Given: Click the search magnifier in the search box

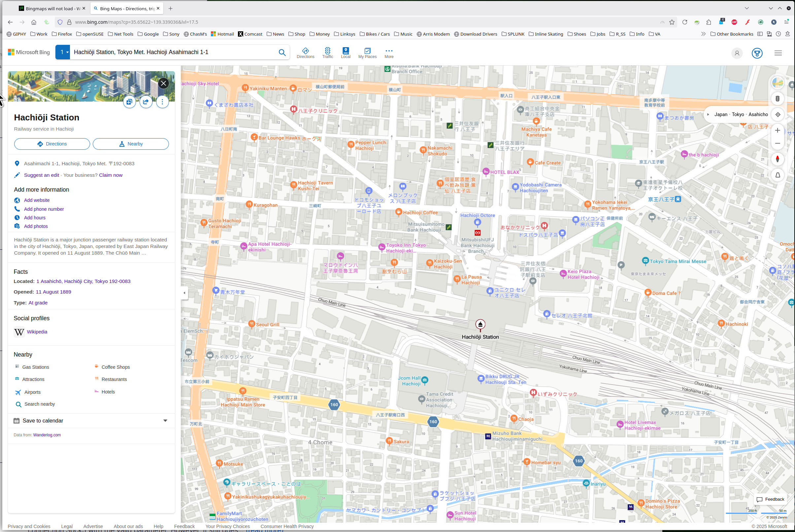Looking at the screenshot, I should point(282,52).
